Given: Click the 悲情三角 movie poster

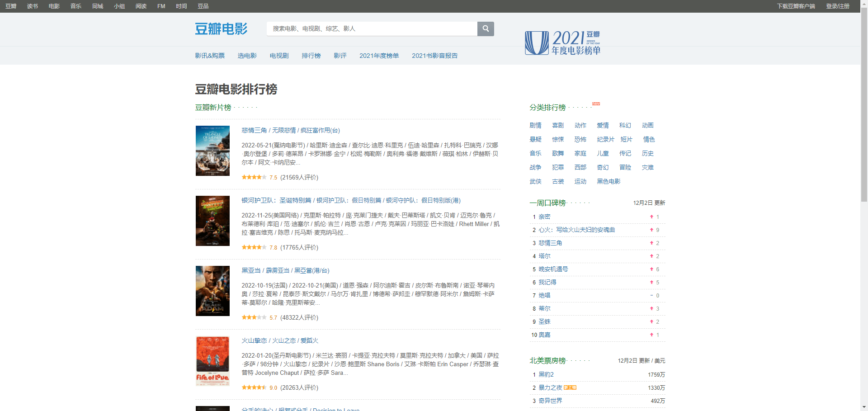Looking at the screenshot, I should pos(212,151).
